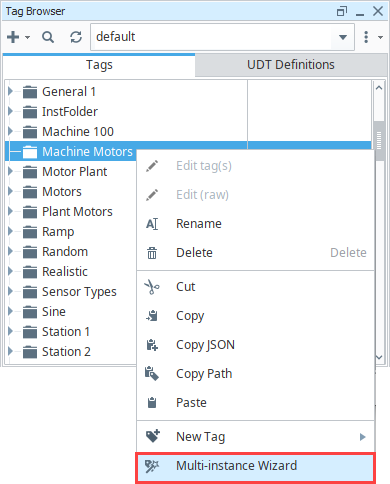Click the scissors Cut icon

click(x=152, y=287)
